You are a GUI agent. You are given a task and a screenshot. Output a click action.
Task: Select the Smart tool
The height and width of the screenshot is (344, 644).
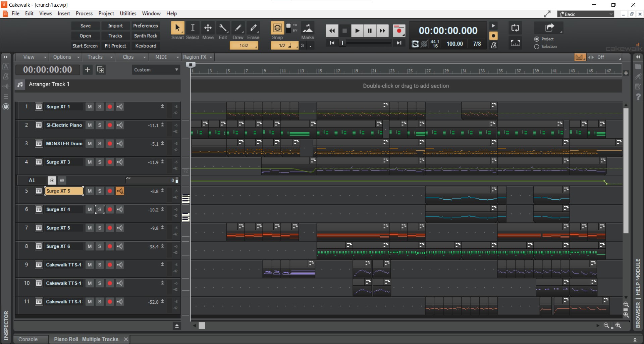[x=177, y=28]
